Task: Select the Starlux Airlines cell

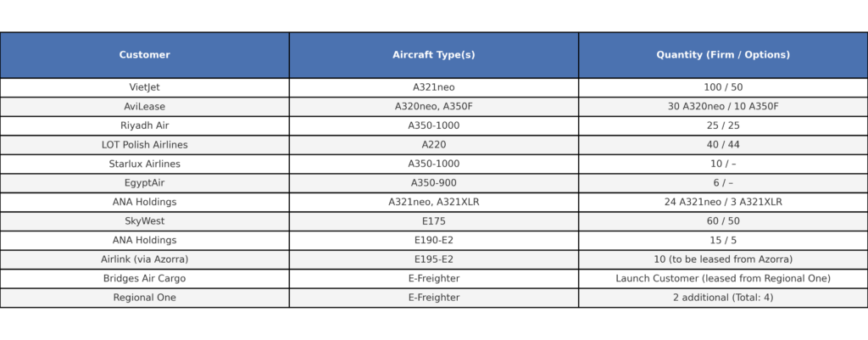Action: [x=144, y=164]
